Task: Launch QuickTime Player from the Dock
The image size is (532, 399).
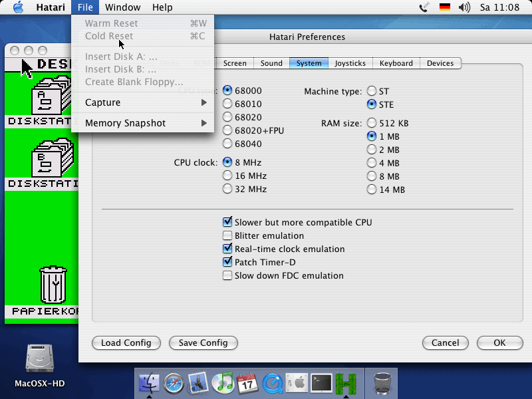Action: 273,384
